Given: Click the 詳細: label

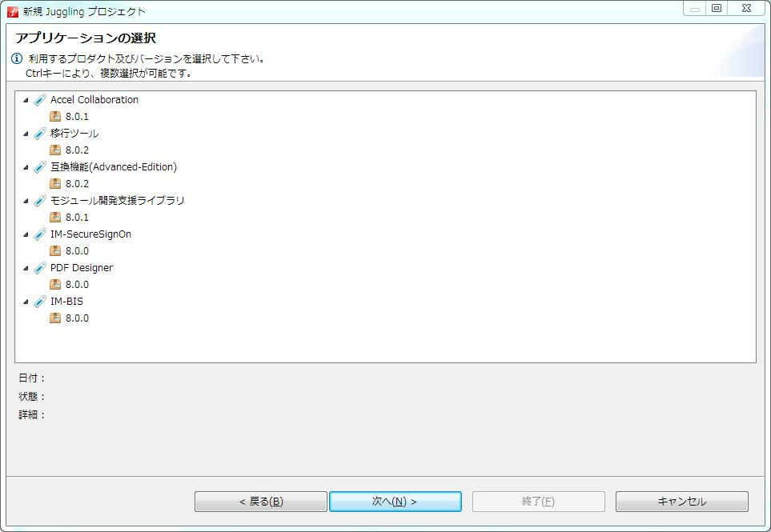Looking at the screenshot, I should pyautogui.click(x=32, y=414).
